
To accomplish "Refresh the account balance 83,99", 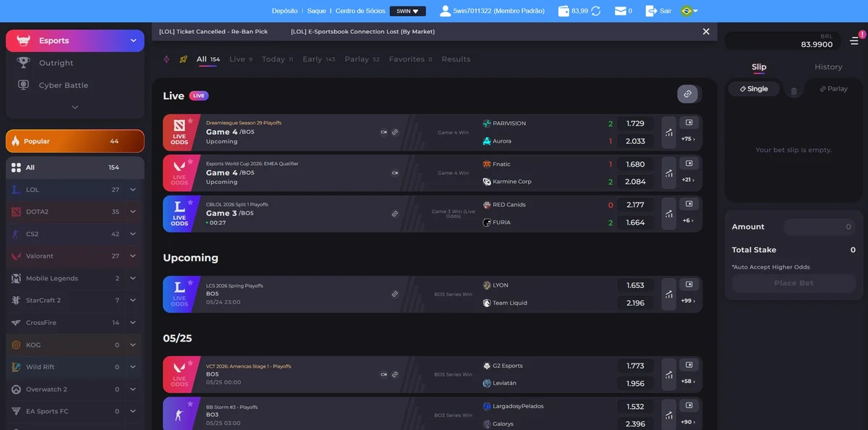I will click(x=596, y=11).
